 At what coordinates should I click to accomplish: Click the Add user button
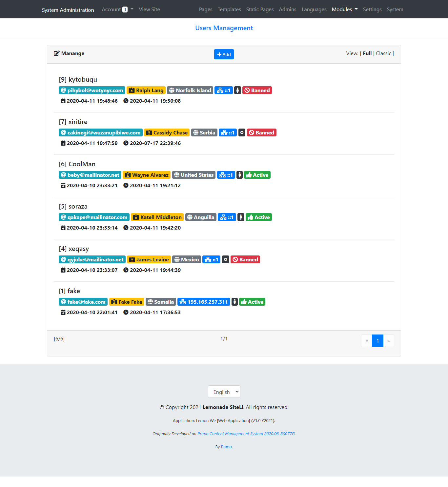point(224,54)
